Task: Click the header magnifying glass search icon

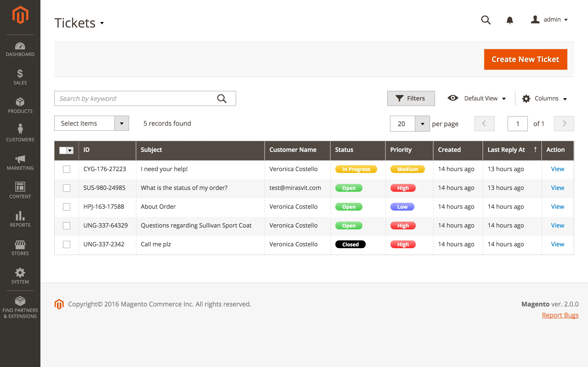Action: [x=486, y=20]
